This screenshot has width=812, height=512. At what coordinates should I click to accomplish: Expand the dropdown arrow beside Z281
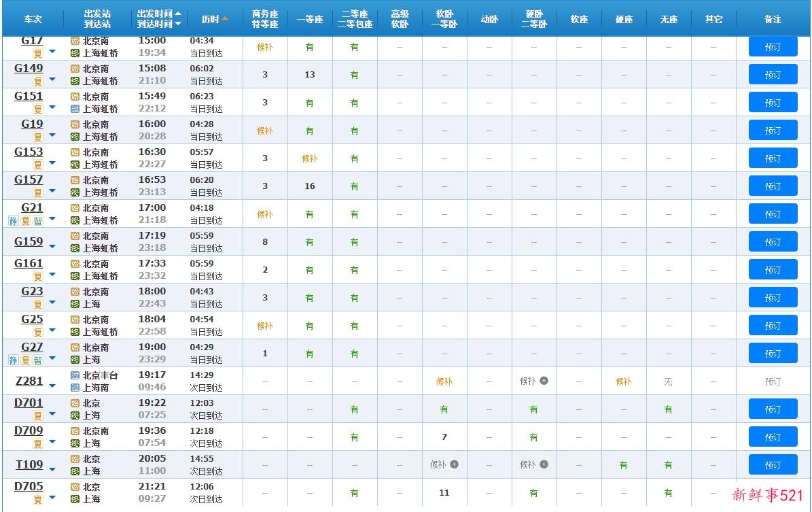point(52,386)
